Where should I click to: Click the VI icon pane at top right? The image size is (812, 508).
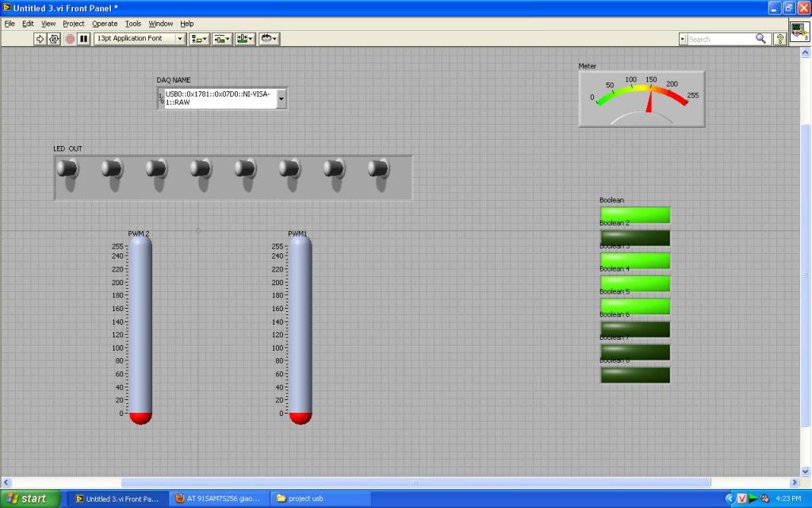pos(799,32)
